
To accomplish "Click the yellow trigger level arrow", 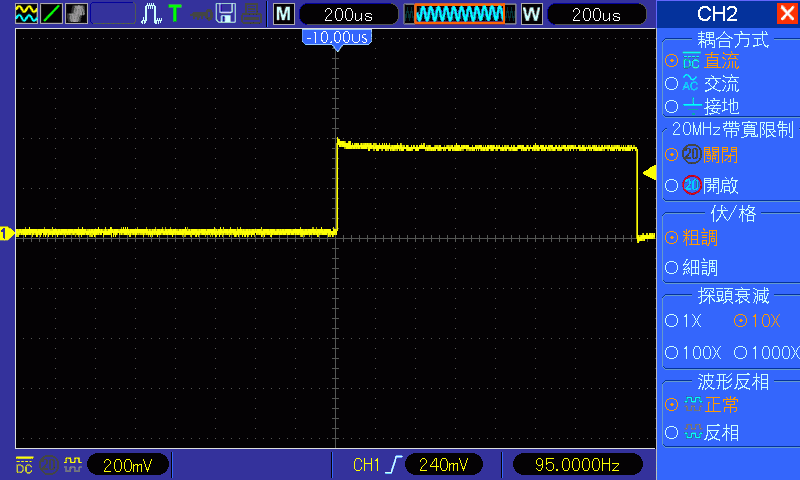I will [x=649, y=172].
